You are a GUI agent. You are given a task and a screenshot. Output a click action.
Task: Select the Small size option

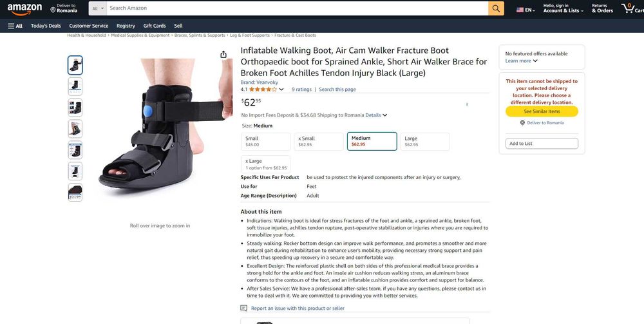pos(266,141)
